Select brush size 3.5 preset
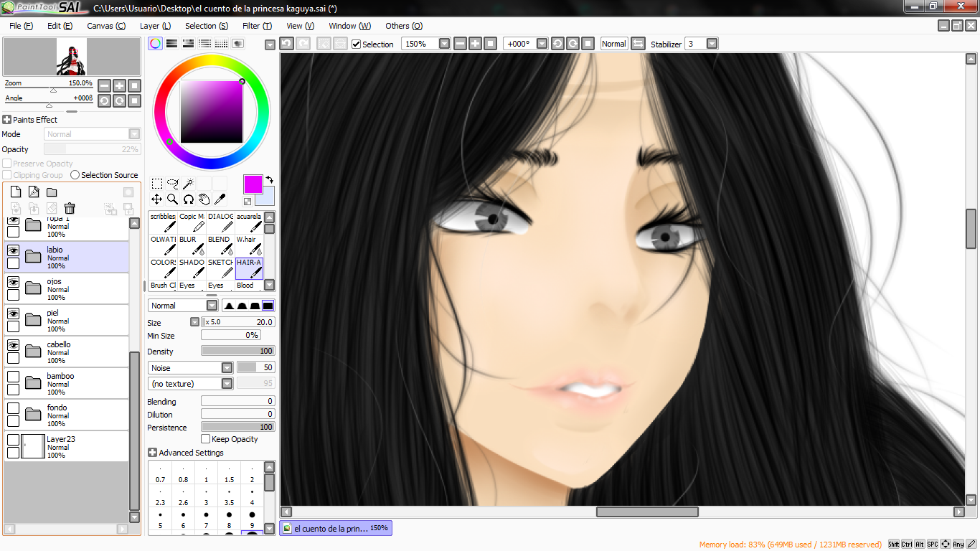 229,496
